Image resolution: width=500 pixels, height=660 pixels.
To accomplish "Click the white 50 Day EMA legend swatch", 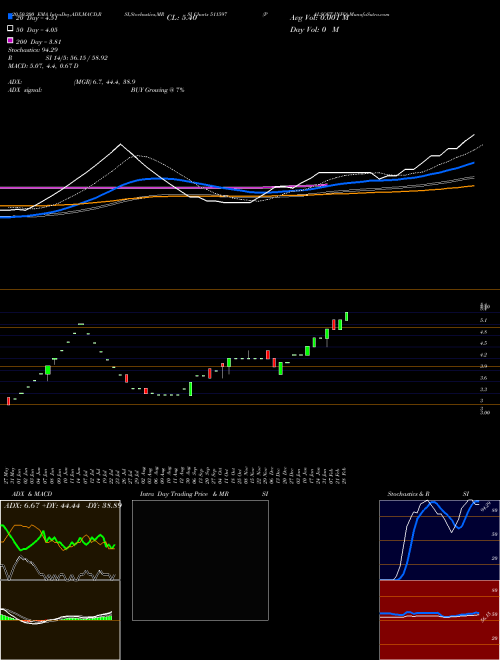I will [x=10, y=28].
